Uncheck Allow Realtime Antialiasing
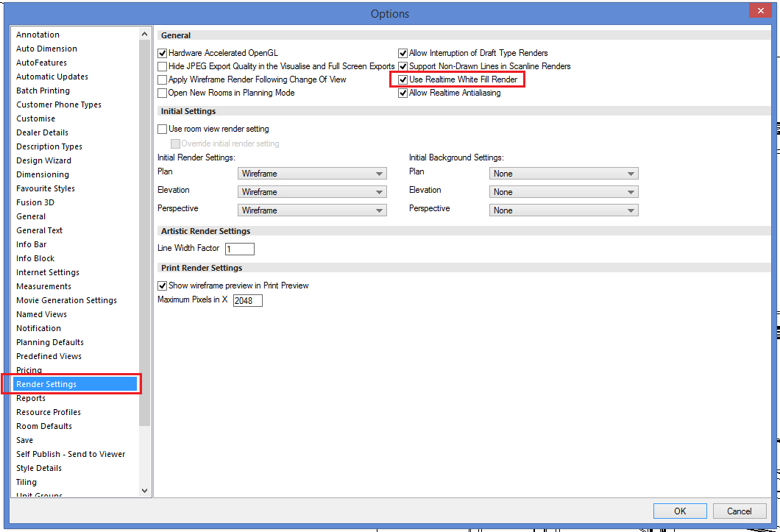 403,93
